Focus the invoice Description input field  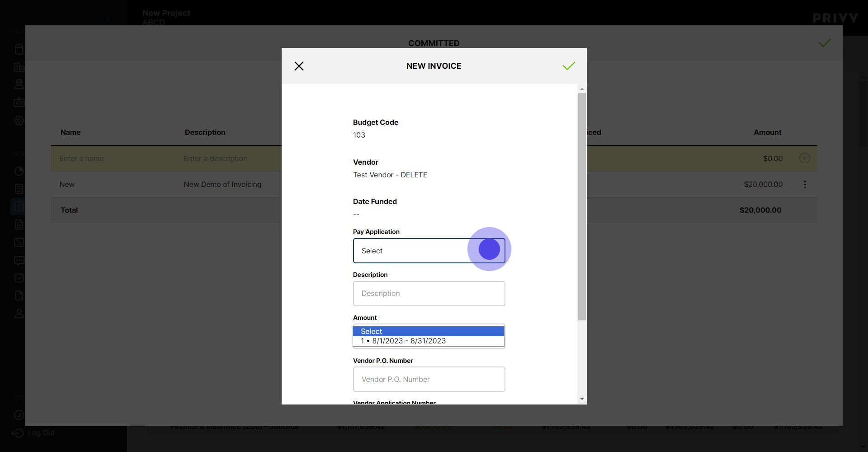click(429, 294)
